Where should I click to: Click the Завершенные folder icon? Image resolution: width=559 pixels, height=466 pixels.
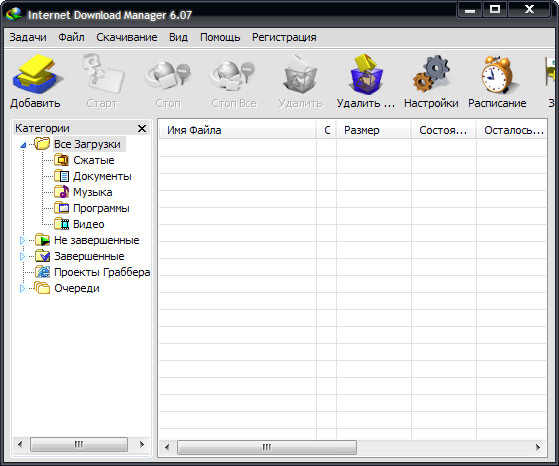[42, 256]
